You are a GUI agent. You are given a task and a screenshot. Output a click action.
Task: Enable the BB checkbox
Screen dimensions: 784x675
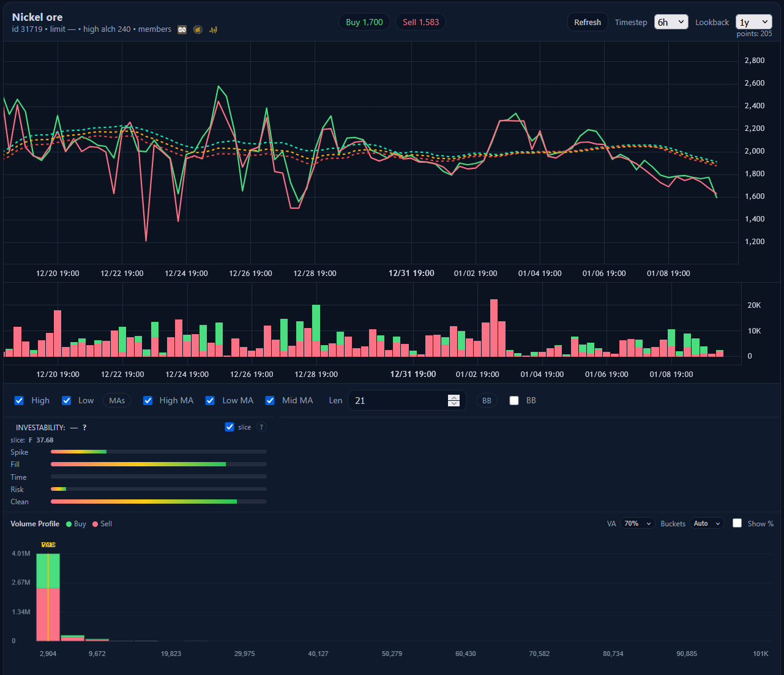(514, 400)
